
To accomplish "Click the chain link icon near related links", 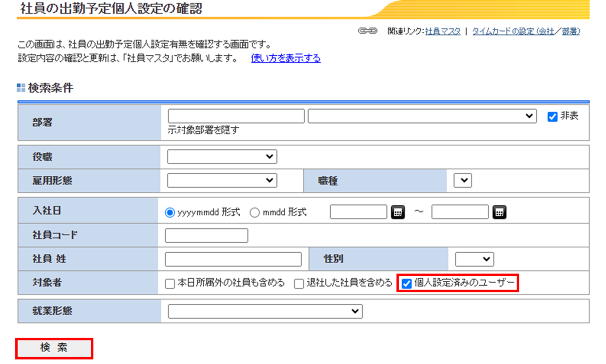I will pos(367,31).
